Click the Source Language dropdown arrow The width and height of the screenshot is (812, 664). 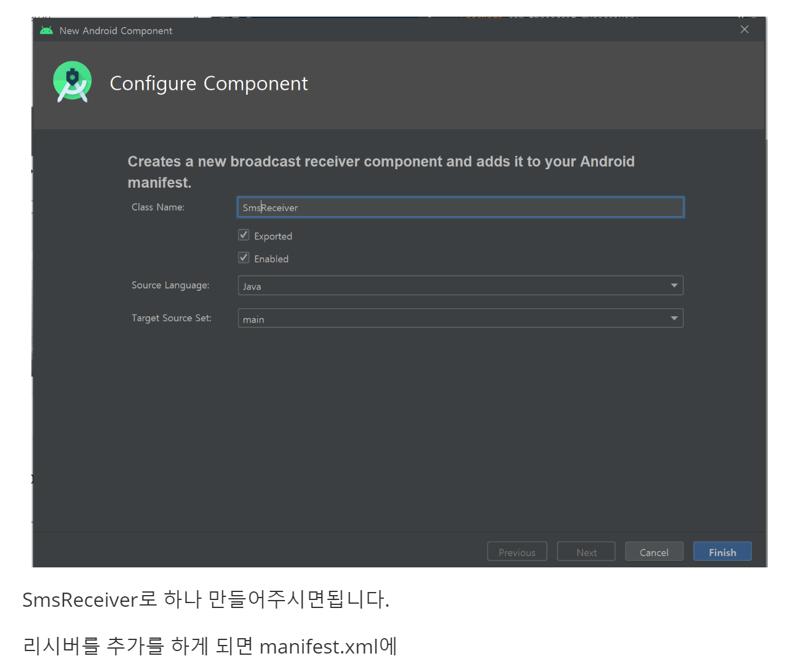click(674, 286)
